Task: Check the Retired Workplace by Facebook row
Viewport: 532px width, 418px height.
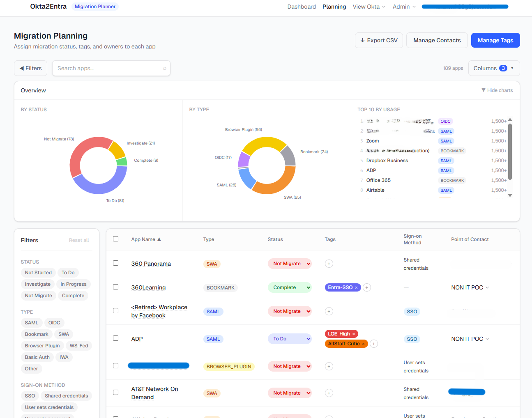Action: coord(116,311)
